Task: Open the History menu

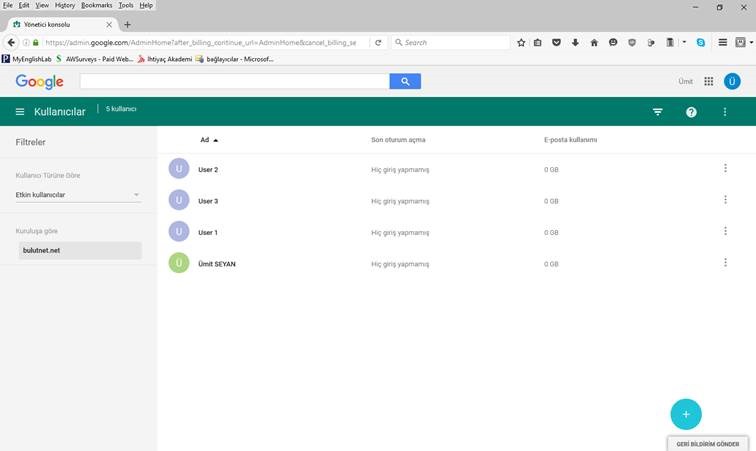Action: click(x=65, y=5)
